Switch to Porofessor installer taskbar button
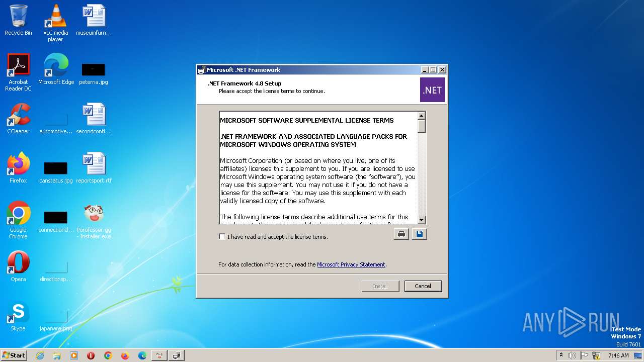 159,355
